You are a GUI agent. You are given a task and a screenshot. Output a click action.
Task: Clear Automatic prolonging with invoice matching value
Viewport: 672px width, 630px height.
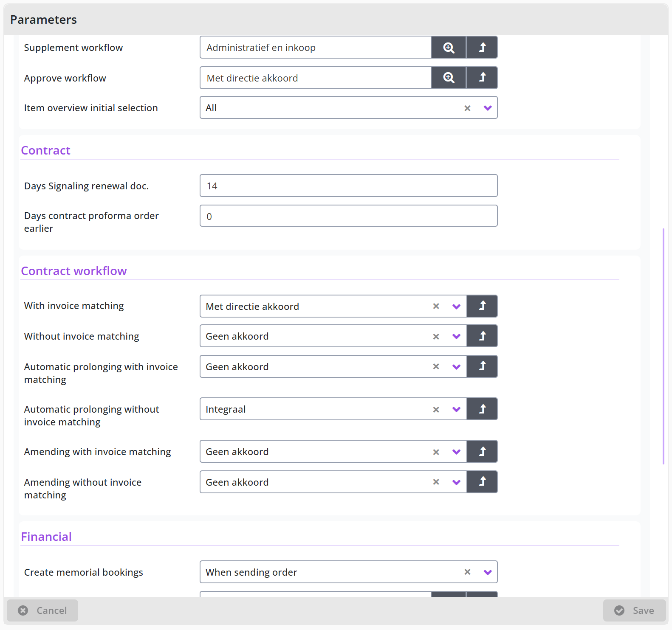click(x=436, y=366)
